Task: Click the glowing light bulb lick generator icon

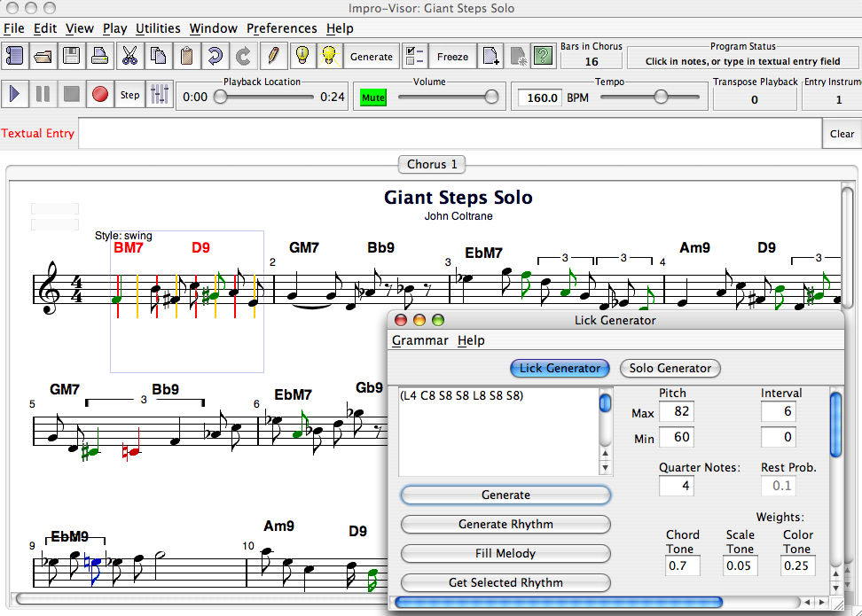Action: 330,56
